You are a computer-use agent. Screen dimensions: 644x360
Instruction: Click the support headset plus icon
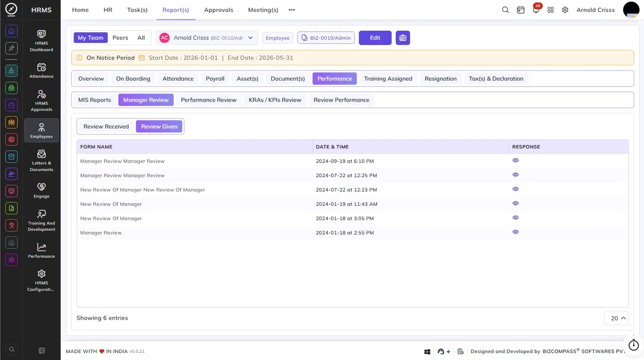coord(444,352)
